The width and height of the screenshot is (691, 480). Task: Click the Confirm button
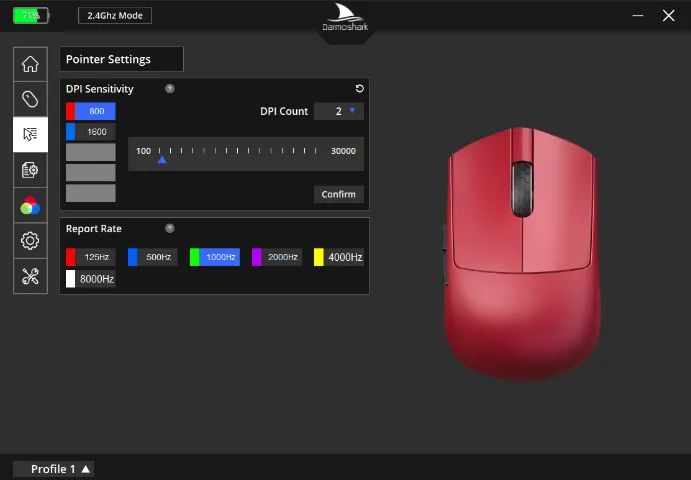(x=338, y=194)
